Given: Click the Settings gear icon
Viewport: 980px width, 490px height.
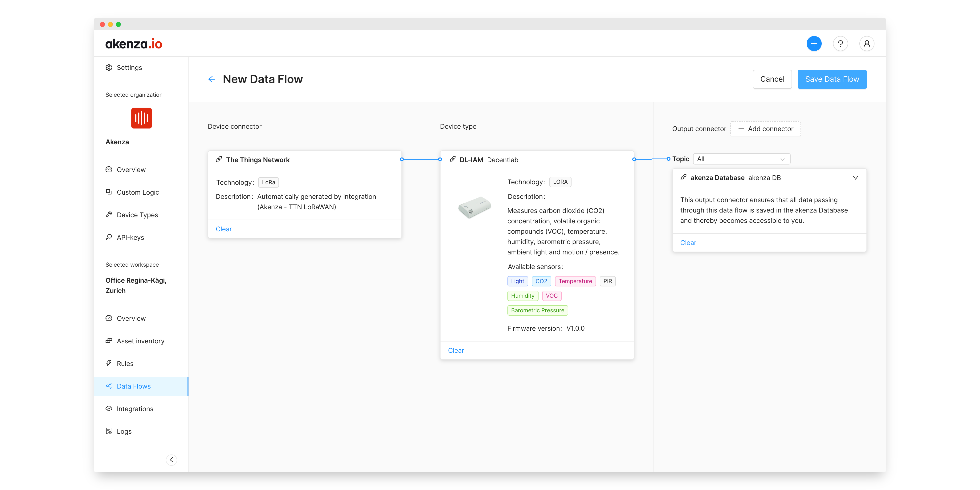Looking at the screenshot, I should pos(109,67).
